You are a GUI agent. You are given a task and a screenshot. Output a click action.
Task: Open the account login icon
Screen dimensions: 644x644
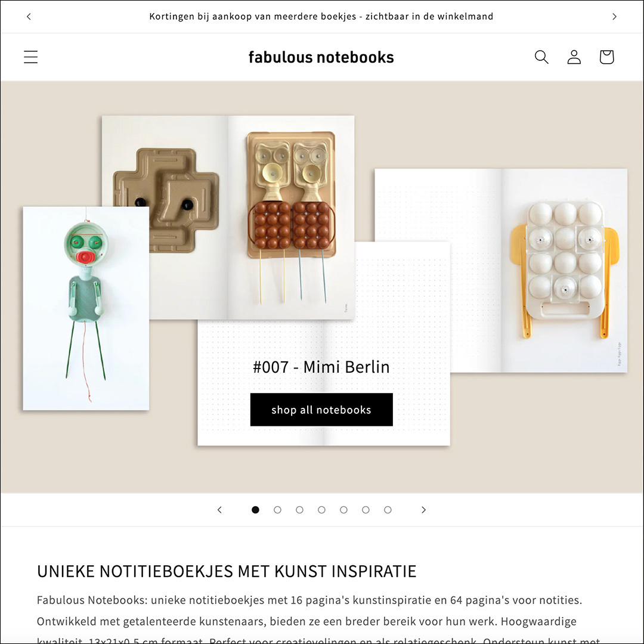tap(574, 57)
